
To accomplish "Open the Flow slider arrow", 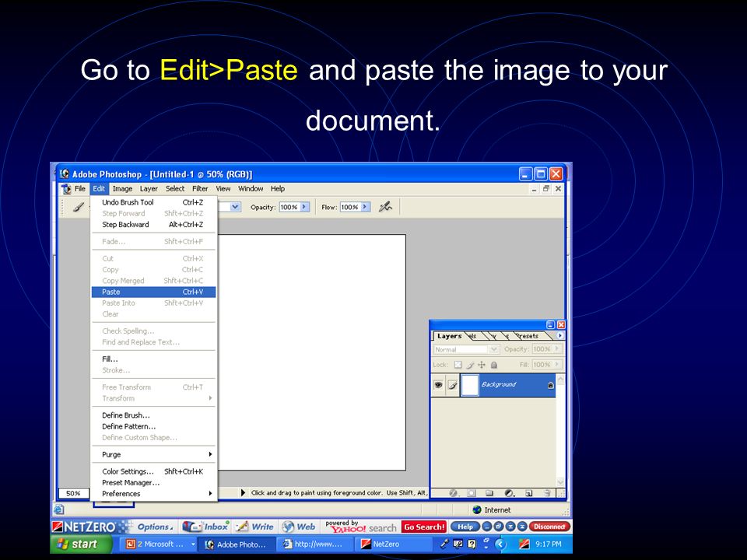I will 366,207.
